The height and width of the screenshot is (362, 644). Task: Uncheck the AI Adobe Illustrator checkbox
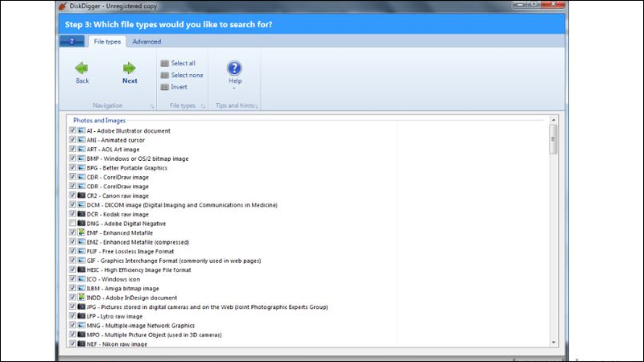[72, 130]
